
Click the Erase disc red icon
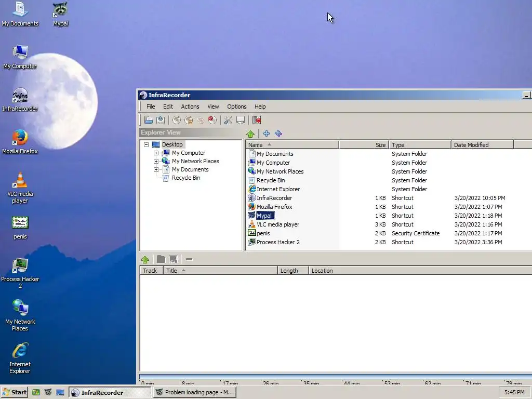click(212, 120)
